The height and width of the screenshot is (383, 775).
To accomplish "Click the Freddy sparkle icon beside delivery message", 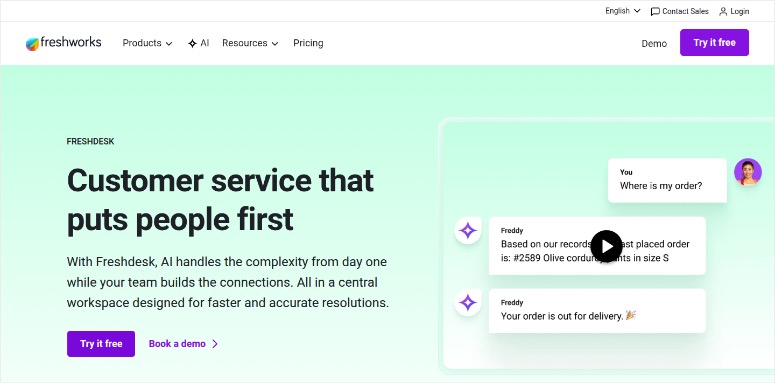I will (x=468, y=302).
